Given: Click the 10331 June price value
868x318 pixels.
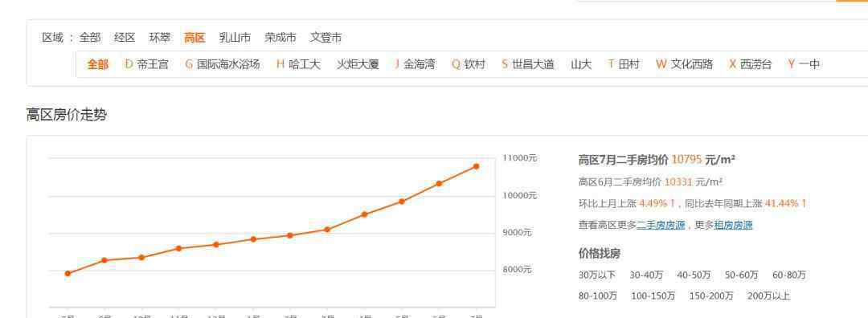Looking at the screenshot, I should pyautogui.click(x=678, y=182).
